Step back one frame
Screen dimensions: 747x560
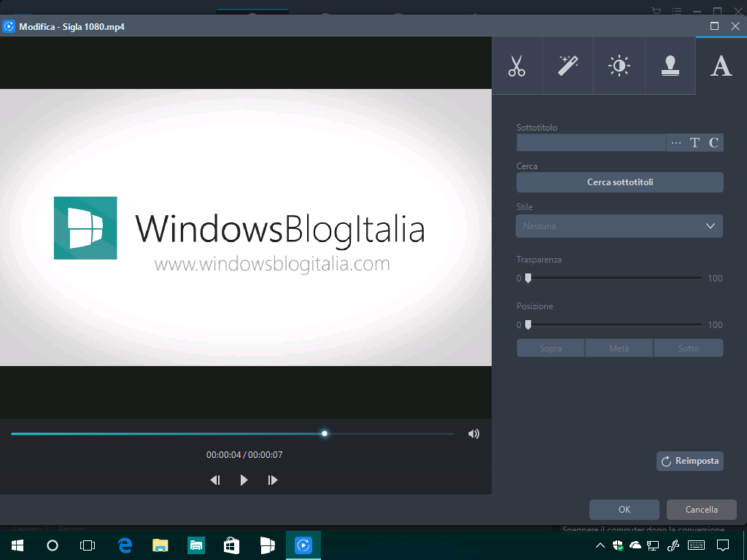click(x=215, y=480)
